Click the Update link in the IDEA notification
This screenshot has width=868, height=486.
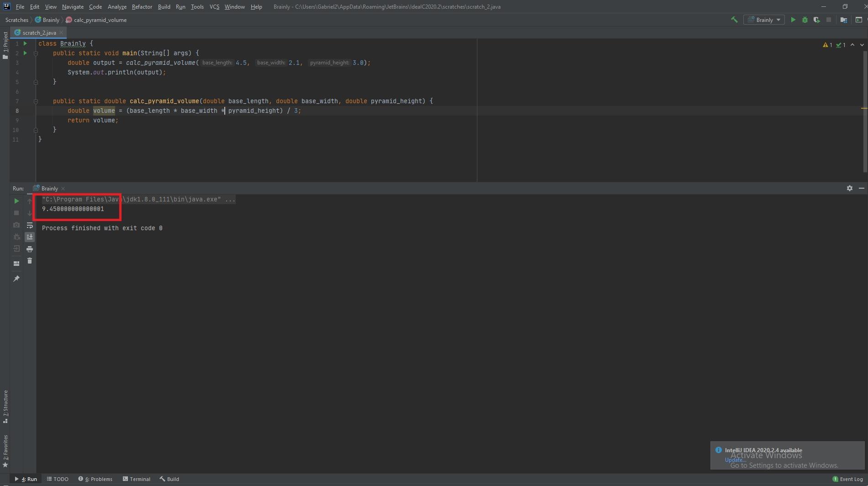[735, 460]
